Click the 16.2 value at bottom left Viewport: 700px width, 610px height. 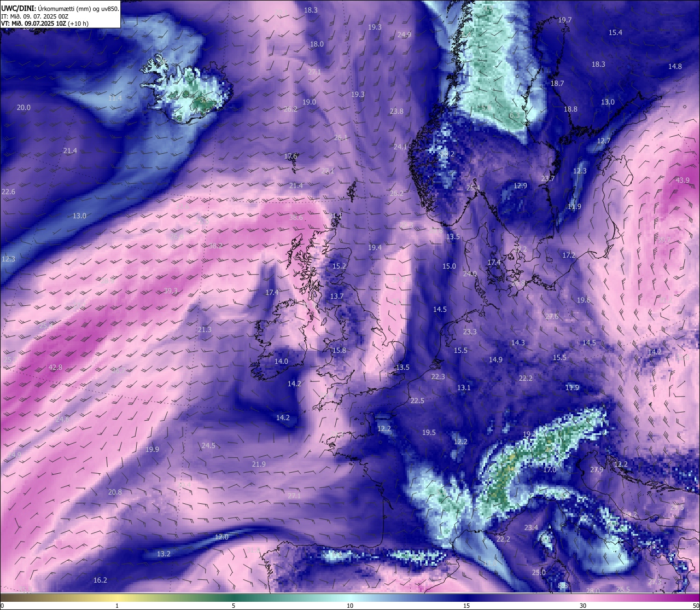pyautogui.click(x=100, y=580)
